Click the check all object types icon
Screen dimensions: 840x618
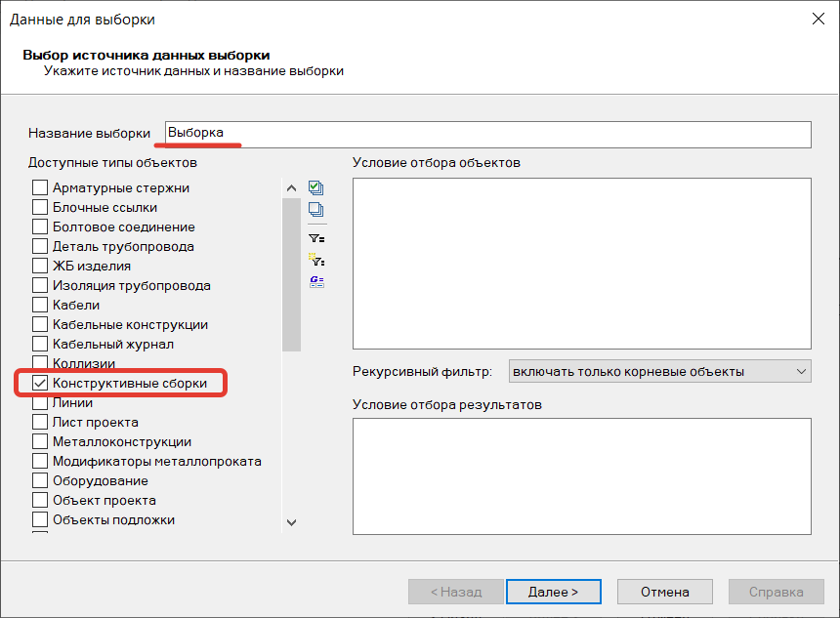(x=315, y=187)
